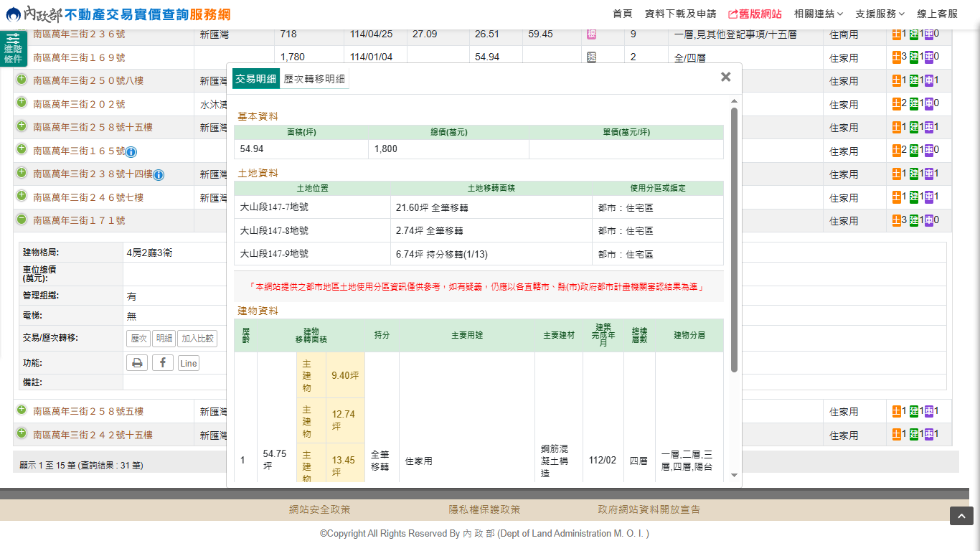Open the 相關連結 dropdown menu
The height and width of the screenshot is (551, 980).
point(818,14)
